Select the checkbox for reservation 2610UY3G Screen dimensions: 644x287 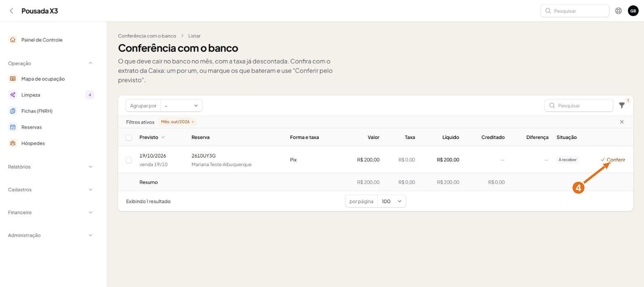(x=129, y=160)
